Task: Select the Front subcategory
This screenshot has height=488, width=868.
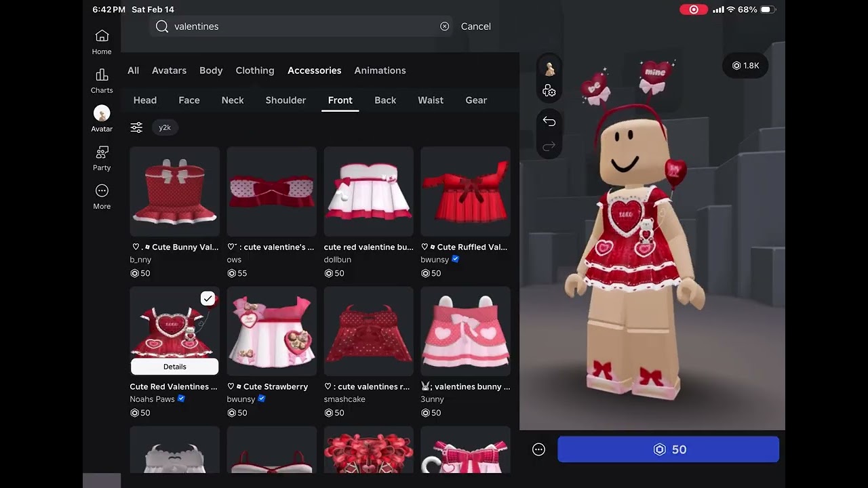Action: coord(340,100)
